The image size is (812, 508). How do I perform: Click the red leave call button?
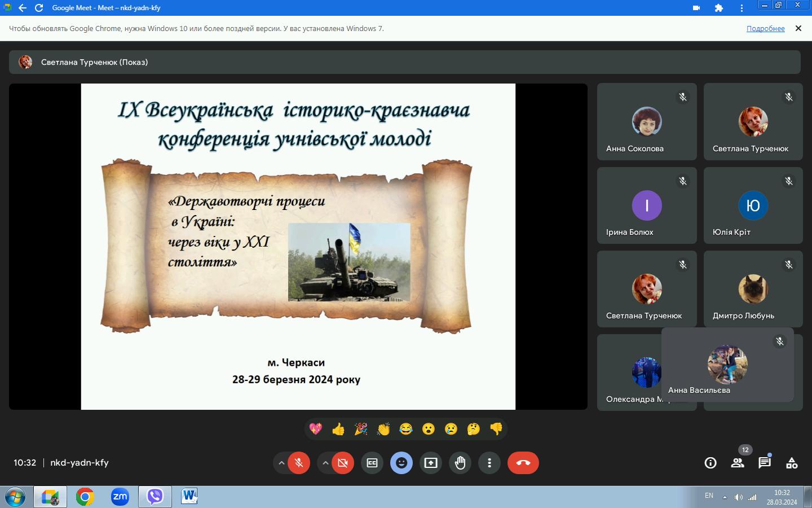523,463
